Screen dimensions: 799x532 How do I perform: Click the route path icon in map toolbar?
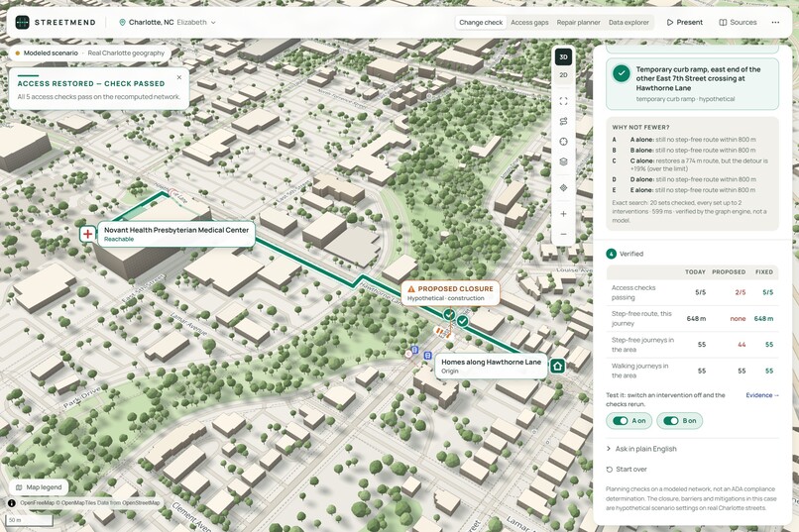pyautogui.click(x=563, y=121)
